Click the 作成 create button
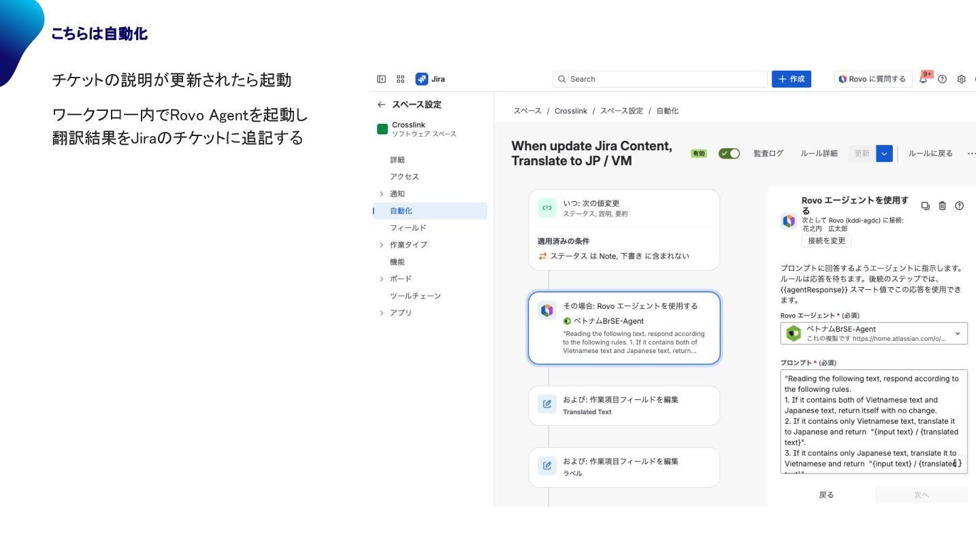The height and width of the screenshot is (551, 980). 791,79
